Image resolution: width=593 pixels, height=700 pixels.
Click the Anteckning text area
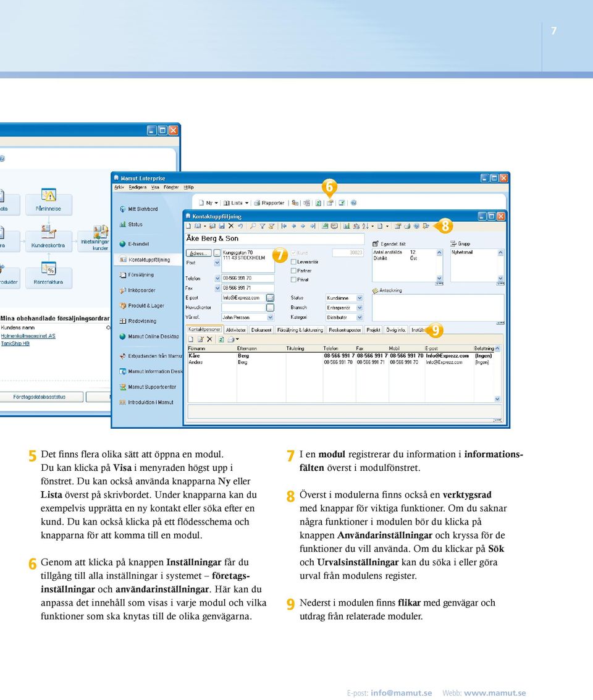click(438, 308)
